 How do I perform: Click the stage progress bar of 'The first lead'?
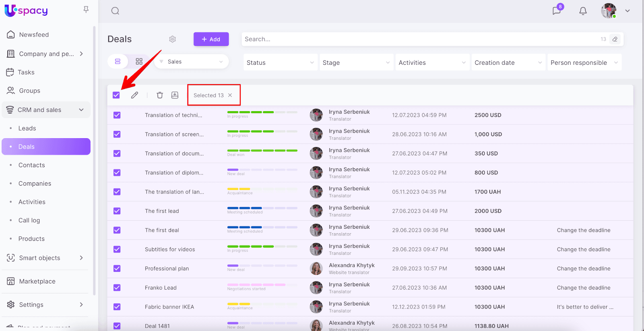pyautogui.click(x=262, y=208)
